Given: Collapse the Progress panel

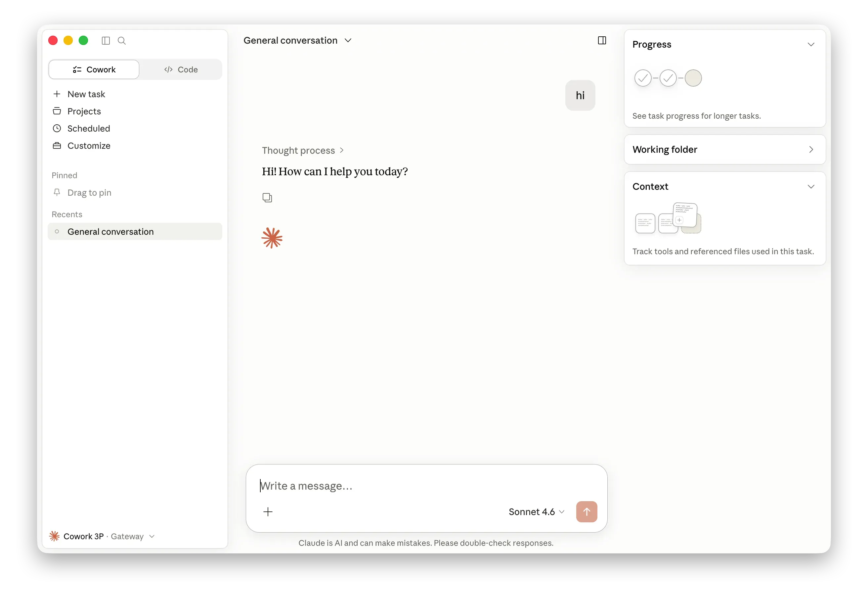Looking at the screenshot, I should tap(810, 44).
